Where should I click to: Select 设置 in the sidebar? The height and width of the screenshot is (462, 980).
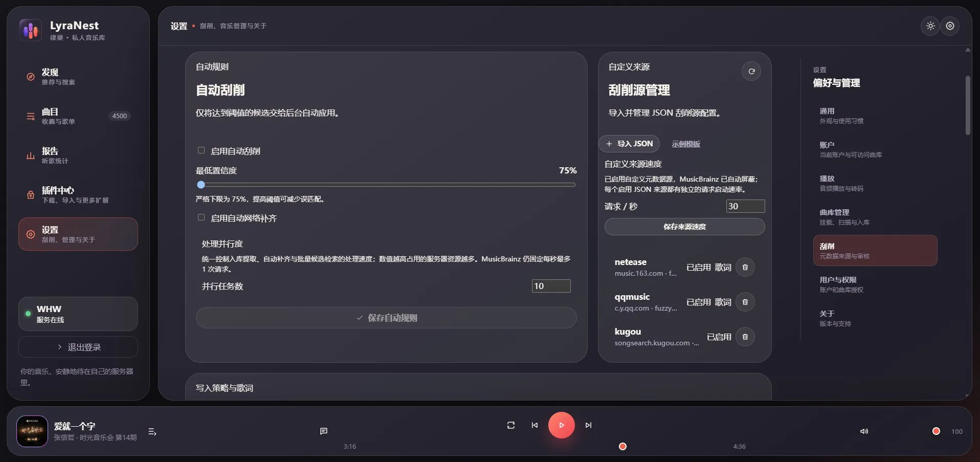(78, 234)
